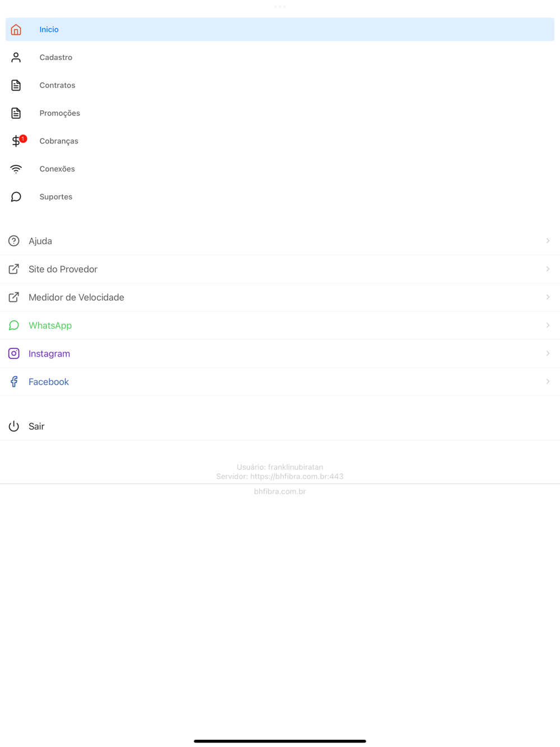This screenshot has width=560, height=747.
Task: Tap chevron on Medidor de Velocidade row
Action: pyautogui.click(x=548, y=297)
